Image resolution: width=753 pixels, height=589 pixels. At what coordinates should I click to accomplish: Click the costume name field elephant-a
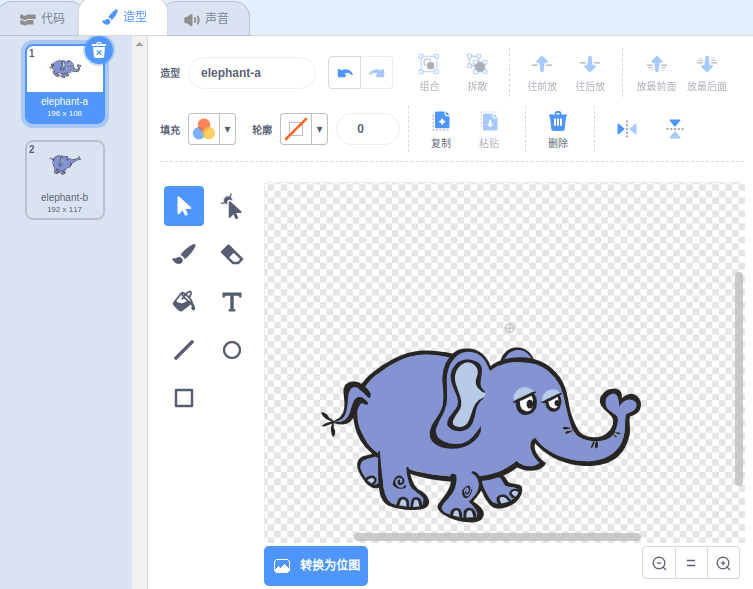(x=252, y=73)
